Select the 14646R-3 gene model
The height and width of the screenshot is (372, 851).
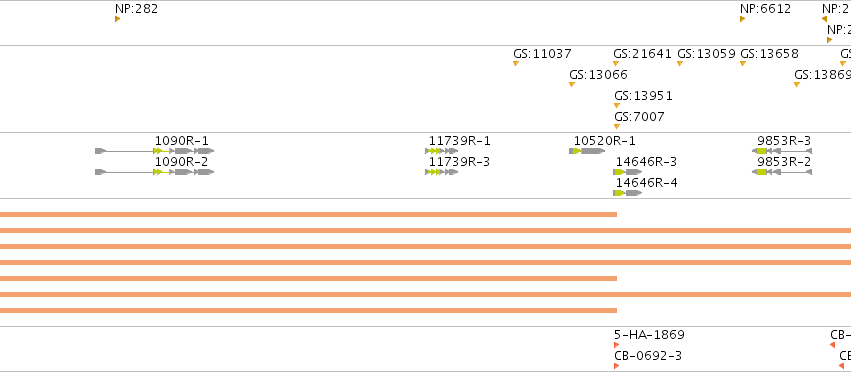pos(628,172)
